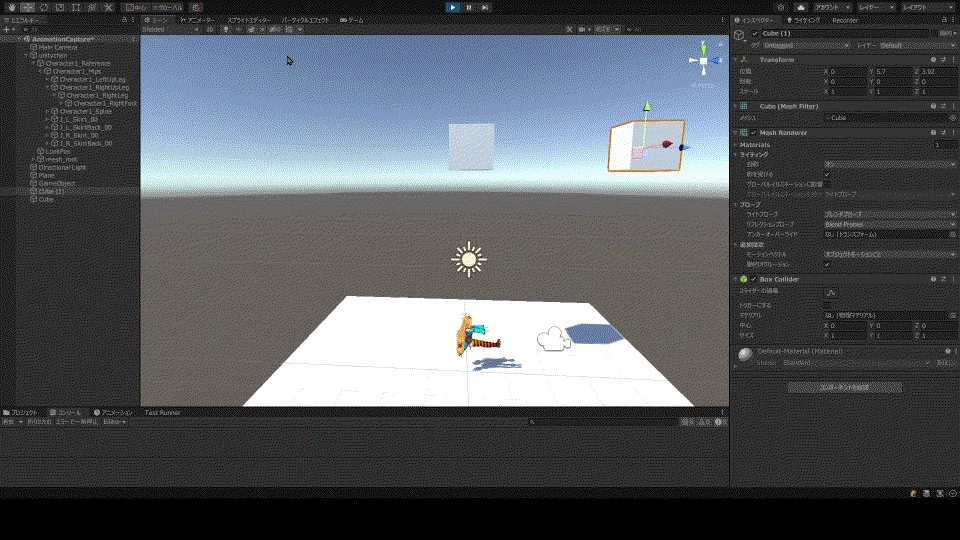The height and width of the screenshot is (540, 960).
Task: Open the collab services icon beside cloud
Action: (x=781, y=7)
